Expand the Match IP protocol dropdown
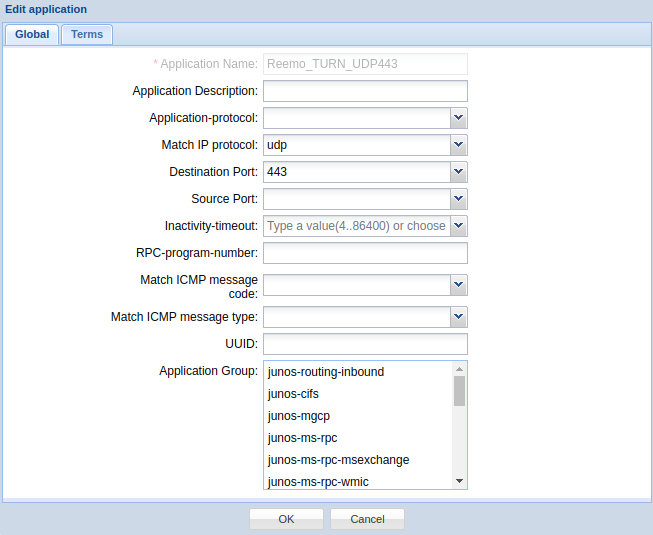This screenshot has width=653, height=535. coord(458,145)
